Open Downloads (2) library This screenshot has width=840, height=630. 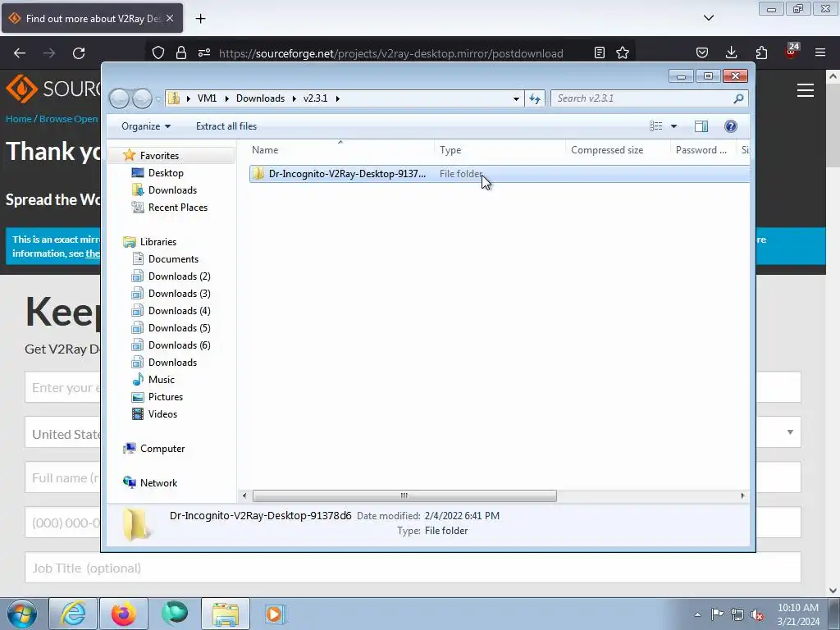179,276
